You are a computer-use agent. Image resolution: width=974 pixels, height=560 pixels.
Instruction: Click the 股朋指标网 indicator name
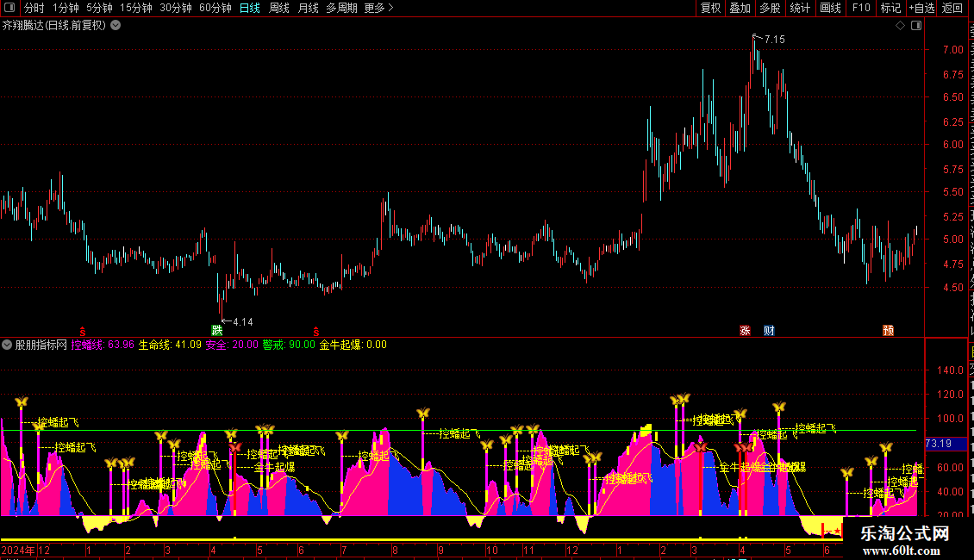41,345
